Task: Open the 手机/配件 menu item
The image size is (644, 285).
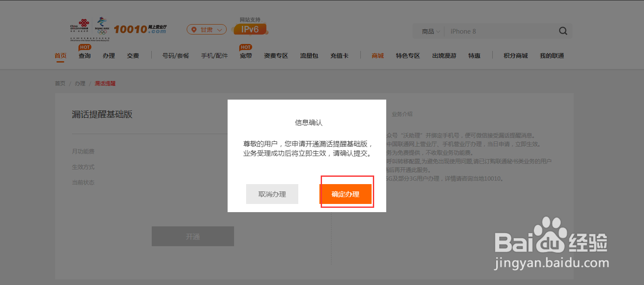Action: pyautogui.click(x=214, y=56)
